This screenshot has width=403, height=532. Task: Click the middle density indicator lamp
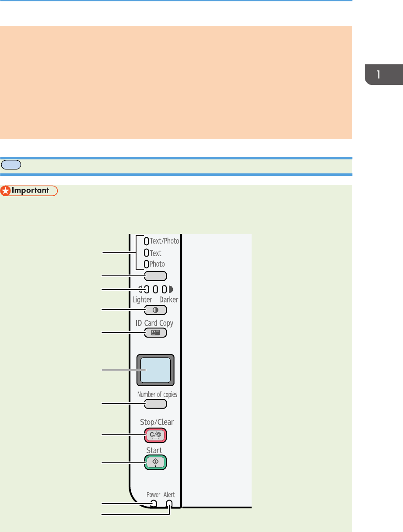[x=155, y=289]
